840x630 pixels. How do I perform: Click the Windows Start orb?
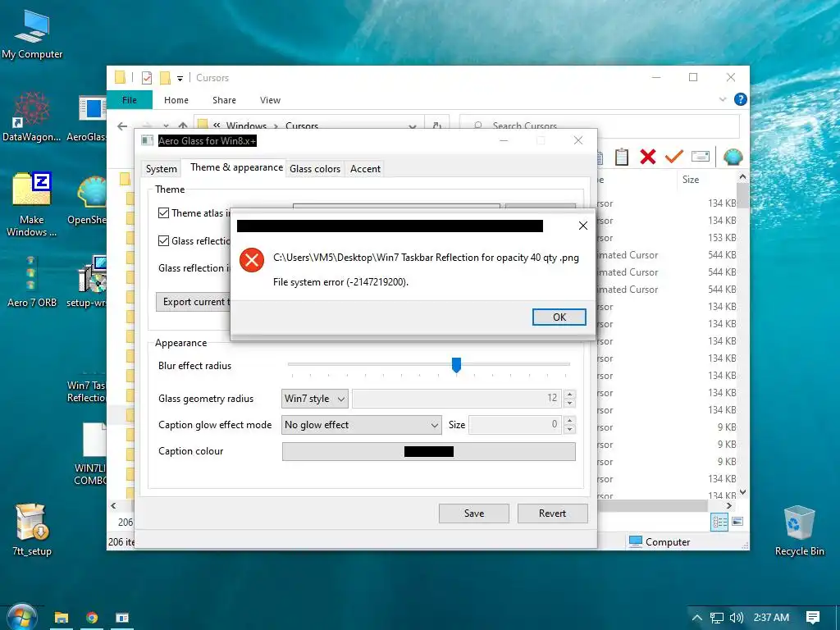pyautogui.click(x=21, y=617)
